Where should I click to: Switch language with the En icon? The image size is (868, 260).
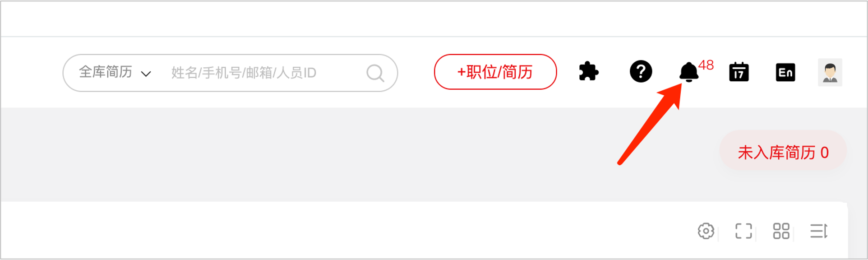tap(785, 72)
